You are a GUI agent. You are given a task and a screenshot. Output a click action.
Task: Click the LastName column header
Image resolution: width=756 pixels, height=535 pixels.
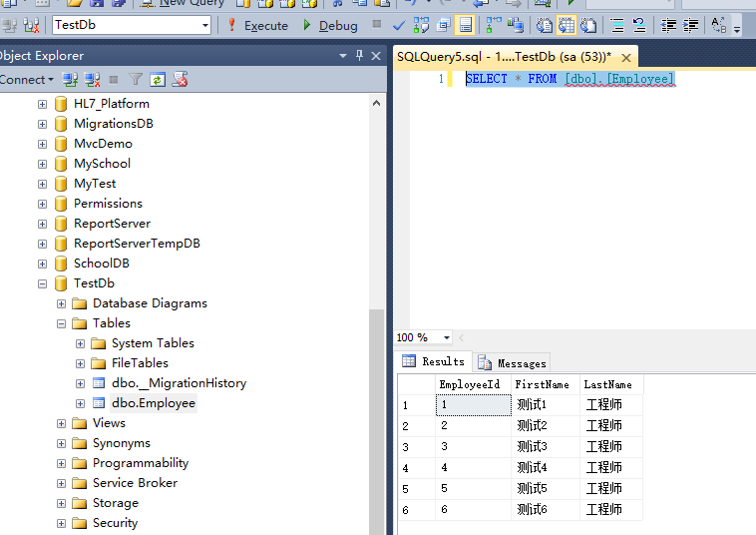(611, 384)
